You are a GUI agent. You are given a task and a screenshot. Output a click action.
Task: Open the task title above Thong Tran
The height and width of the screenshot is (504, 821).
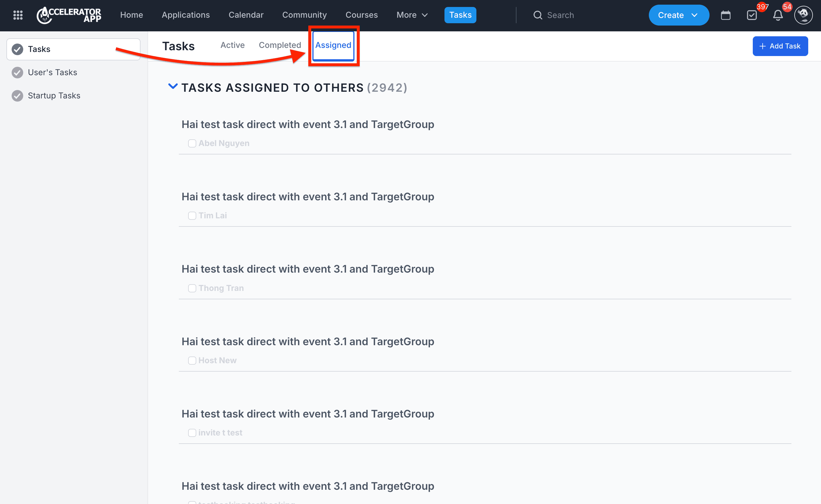pyautogui.click(x=308, y=269)
